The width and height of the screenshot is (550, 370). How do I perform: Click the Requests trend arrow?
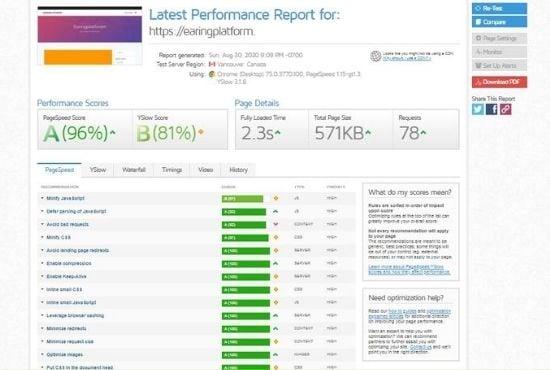pos(423,133)
